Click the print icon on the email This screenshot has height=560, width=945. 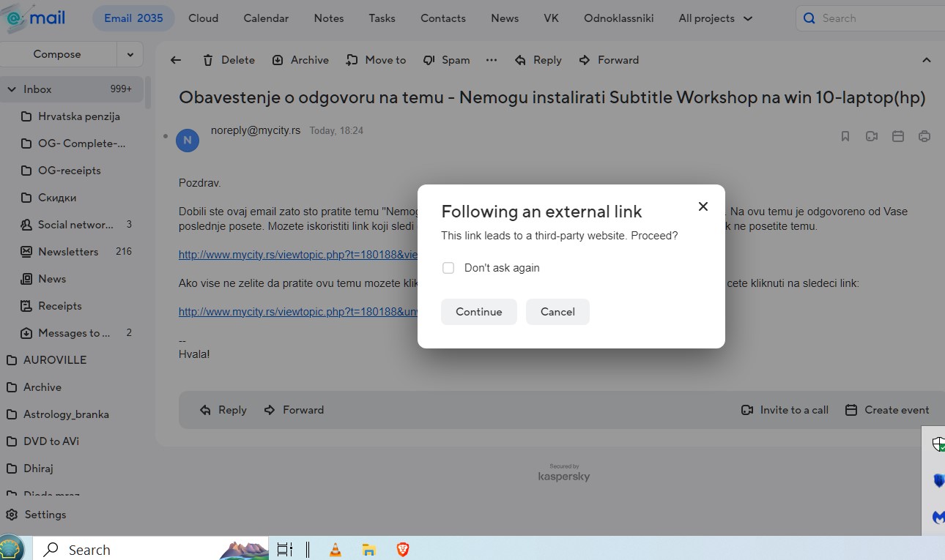pos(924,136)
